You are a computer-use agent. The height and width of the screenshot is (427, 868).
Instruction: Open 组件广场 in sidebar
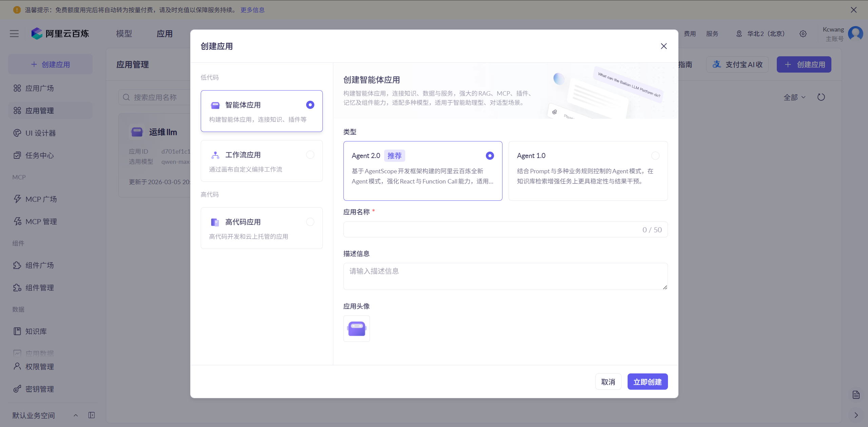point(50,265)
